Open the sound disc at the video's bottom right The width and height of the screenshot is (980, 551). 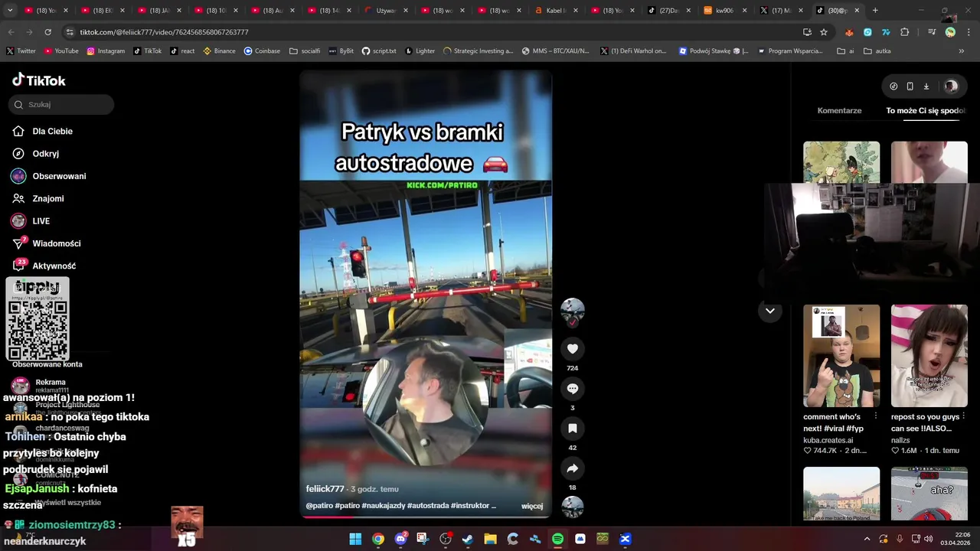pos(572,507)
